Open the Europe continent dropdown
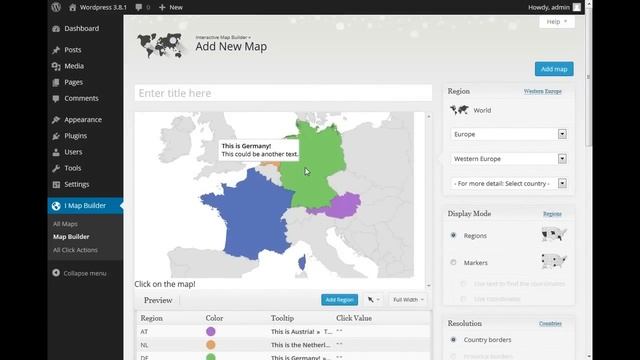This screenshot has width=640, height=360. point(509,134)
